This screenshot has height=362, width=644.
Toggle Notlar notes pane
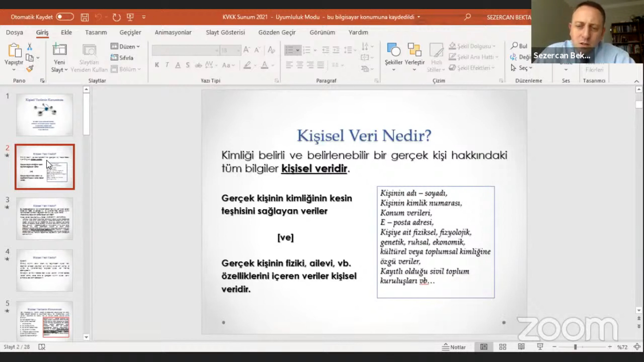coord(454,347)
